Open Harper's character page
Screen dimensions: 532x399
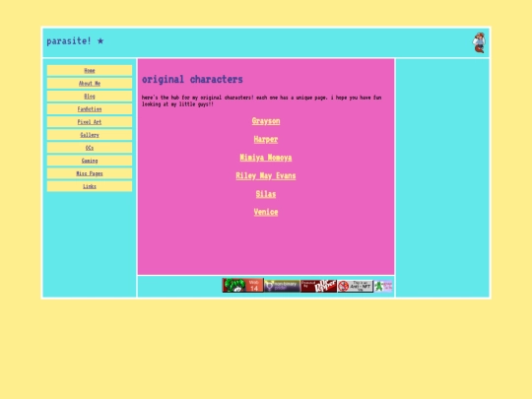tap(266, 140)
